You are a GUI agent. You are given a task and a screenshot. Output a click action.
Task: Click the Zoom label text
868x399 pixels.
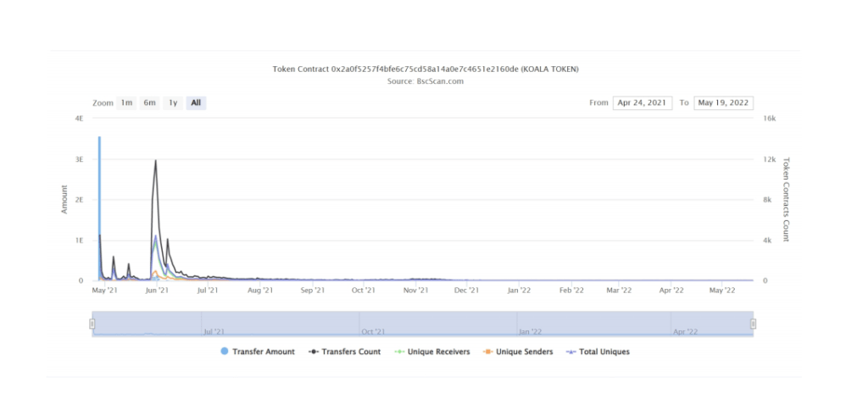(x=103, y=103)
